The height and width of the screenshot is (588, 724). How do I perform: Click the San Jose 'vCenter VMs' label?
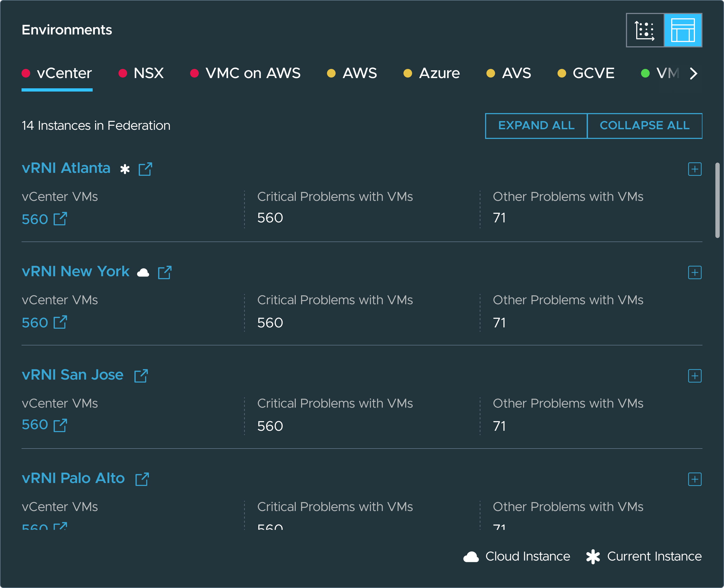tap(60, 403)
